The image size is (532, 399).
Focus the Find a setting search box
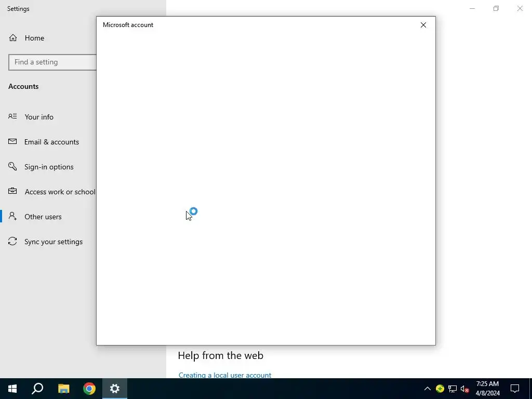pyautogui.click(x=52, y=62)
